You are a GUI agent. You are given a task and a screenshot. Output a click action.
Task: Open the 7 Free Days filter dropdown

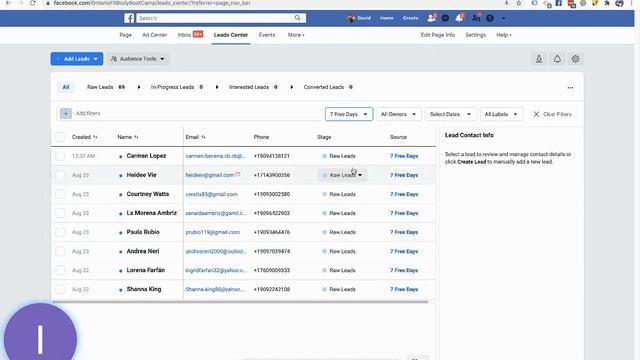click(x=349, y=114)
